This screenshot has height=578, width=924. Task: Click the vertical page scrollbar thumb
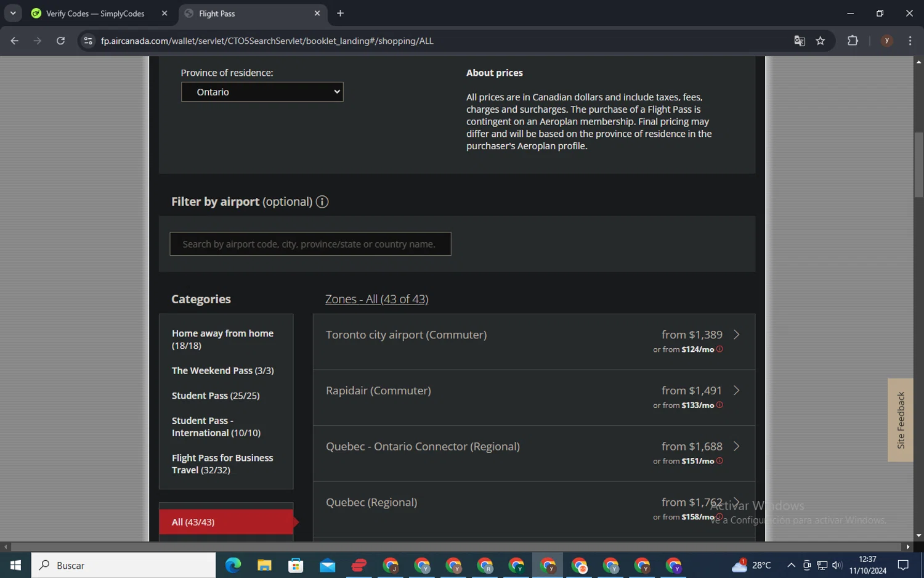[918, 165]
